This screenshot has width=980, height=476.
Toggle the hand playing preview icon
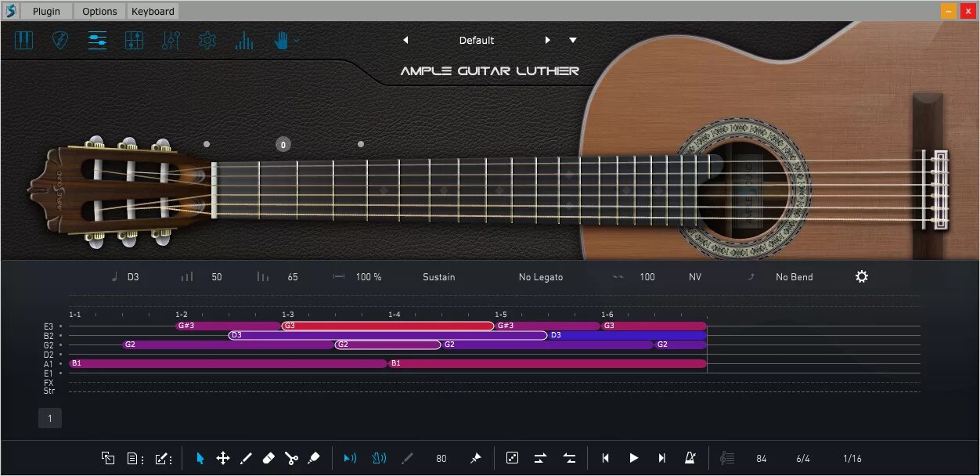[x=379, y=459]
